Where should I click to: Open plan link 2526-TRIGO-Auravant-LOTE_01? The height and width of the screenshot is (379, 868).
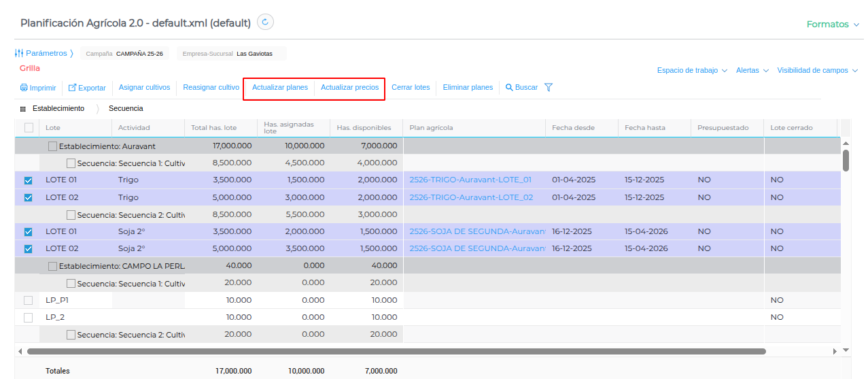pyautogui.click(x=470, y=180)
